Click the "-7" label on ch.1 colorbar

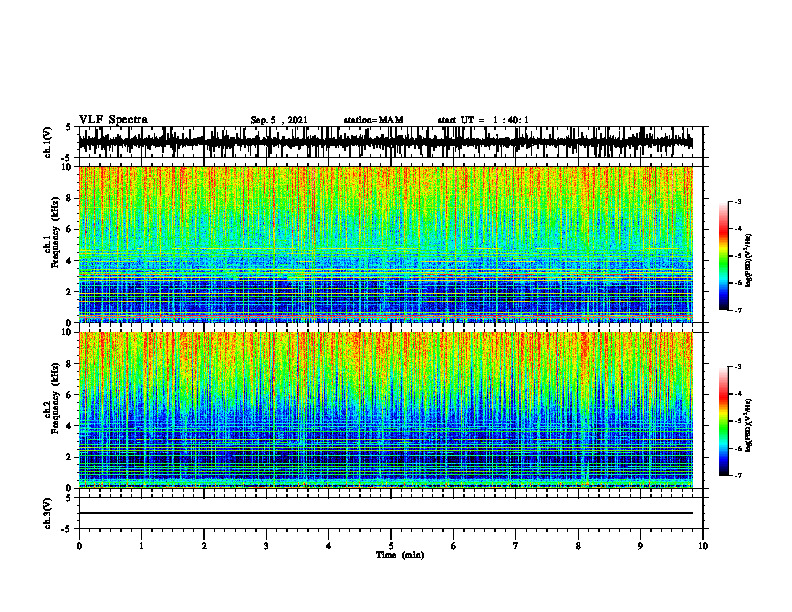click(x=738, y=311)
